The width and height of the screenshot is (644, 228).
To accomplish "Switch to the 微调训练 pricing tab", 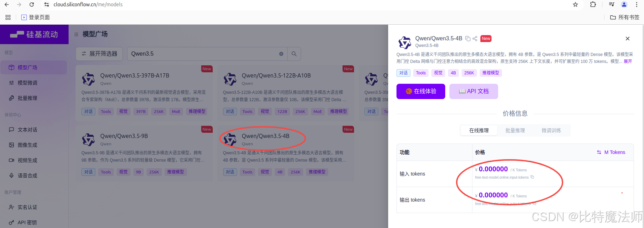I will pyautogui.click(x=551, y=130).
